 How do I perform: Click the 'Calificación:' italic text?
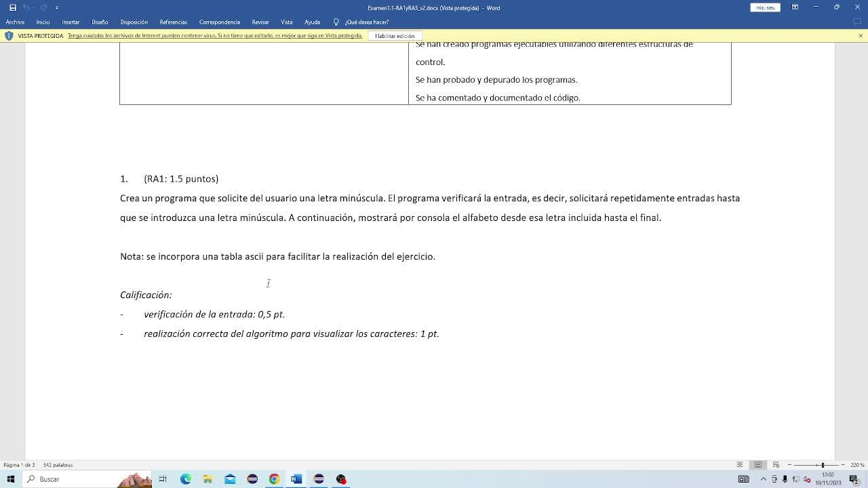146,295
